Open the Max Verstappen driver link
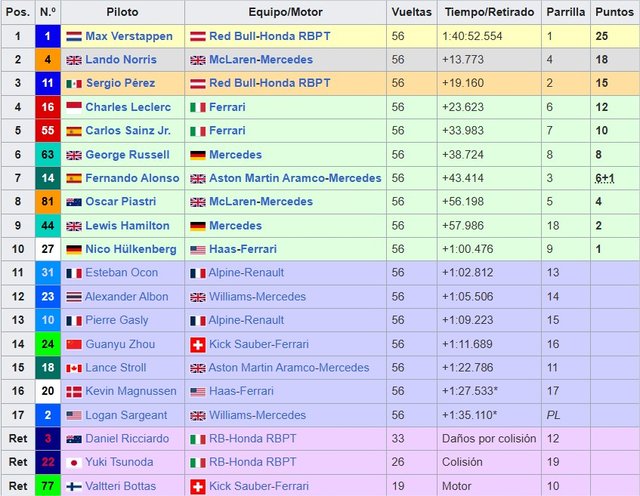 129,36
